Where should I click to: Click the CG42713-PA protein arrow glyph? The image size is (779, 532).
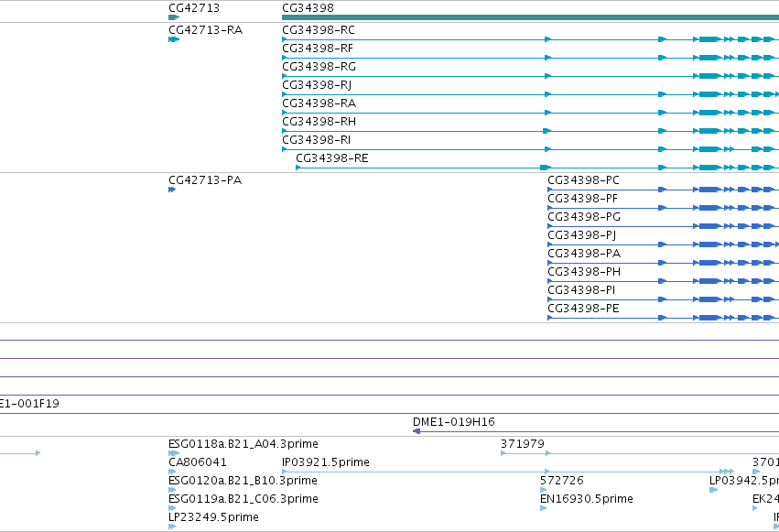172,190
